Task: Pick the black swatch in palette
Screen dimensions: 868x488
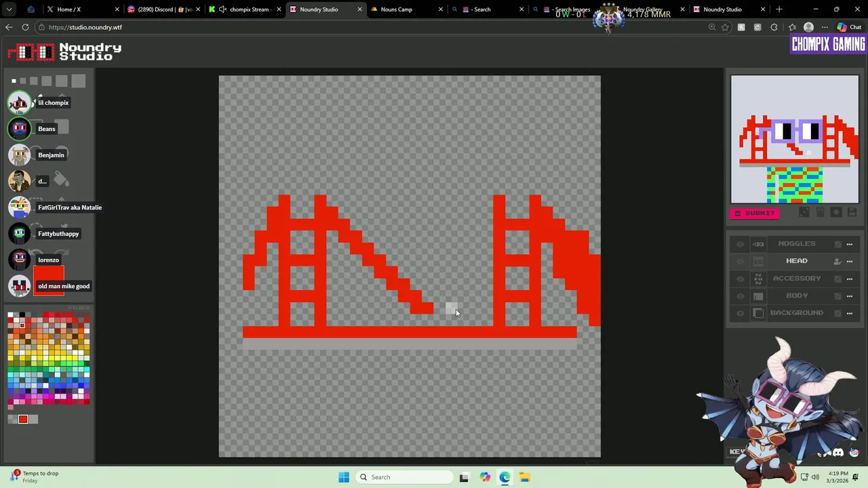Action: pos(22,315)
